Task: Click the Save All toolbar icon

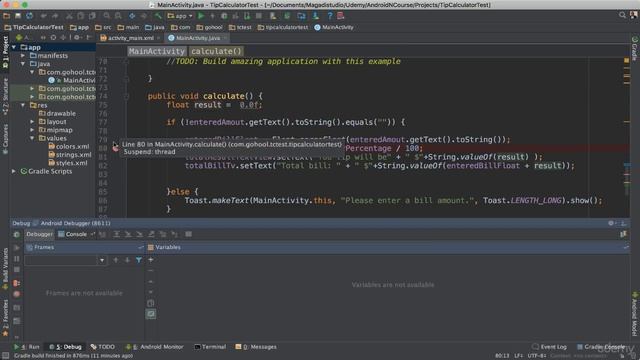Action: (x=18, y=16)
